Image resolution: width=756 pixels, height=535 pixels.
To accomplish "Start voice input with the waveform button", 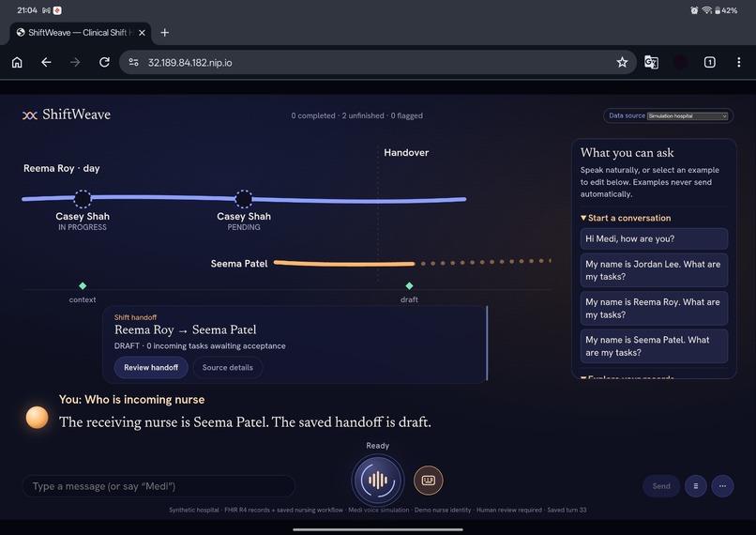I will pos(377,480).
